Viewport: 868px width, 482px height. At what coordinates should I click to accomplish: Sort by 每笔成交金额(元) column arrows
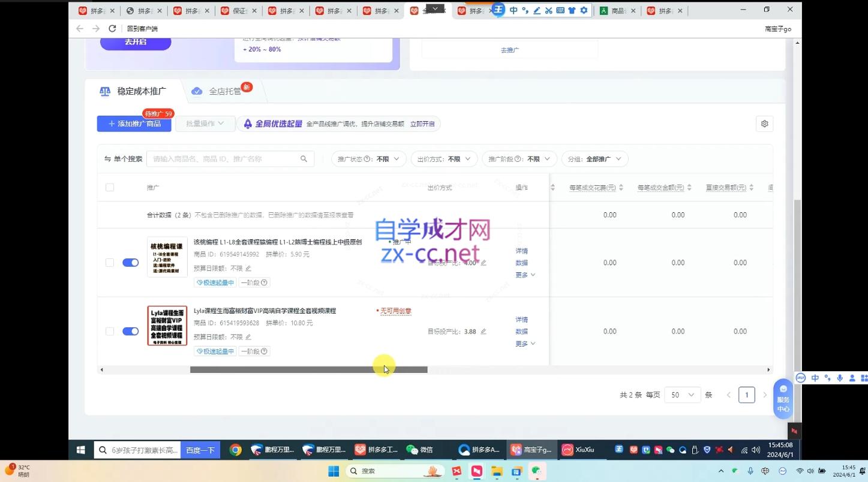pos(689,188)
